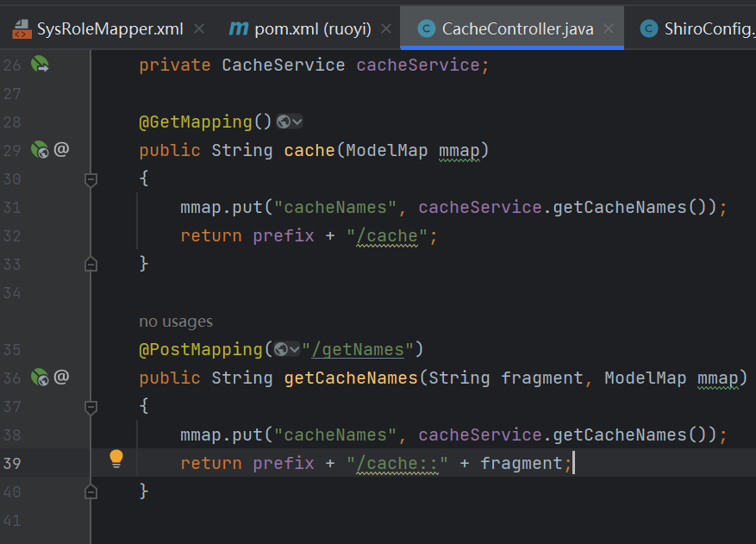
Task: Click the @ gutter icon on line 29
Action: (x=61, y=150)
